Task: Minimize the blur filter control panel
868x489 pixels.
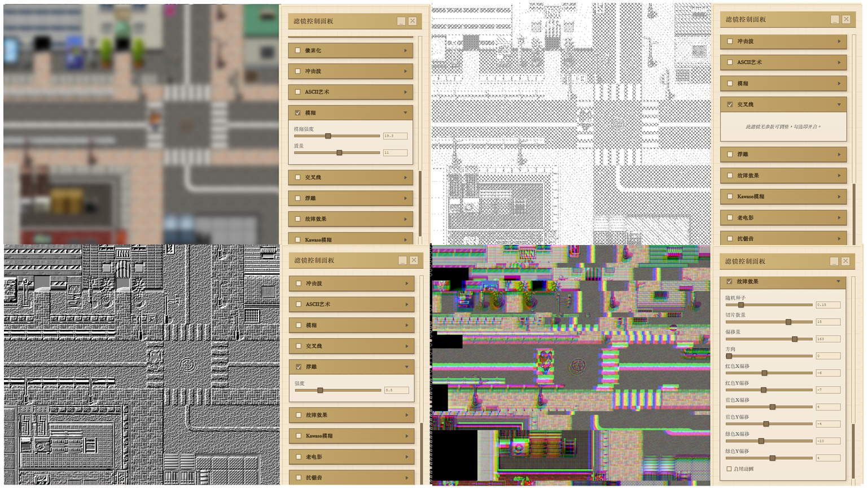Action: pyautogui.click(x=401, y=21)
